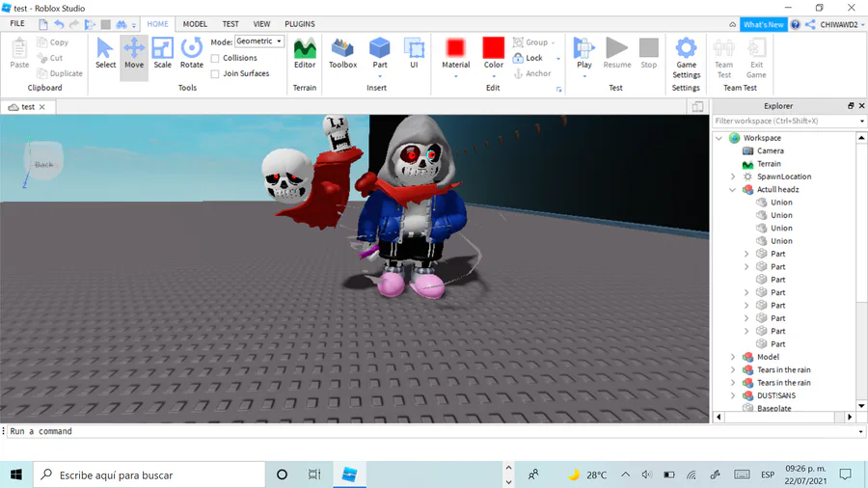
Task: Click Explorer scrollbar down arrow
Action: pos(861,406)
